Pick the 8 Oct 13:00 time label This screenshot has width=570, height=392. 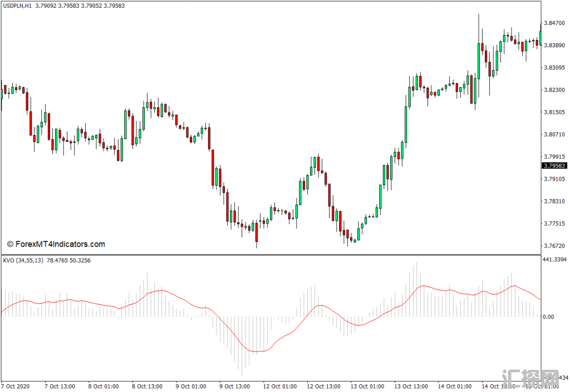pos(147,386)
